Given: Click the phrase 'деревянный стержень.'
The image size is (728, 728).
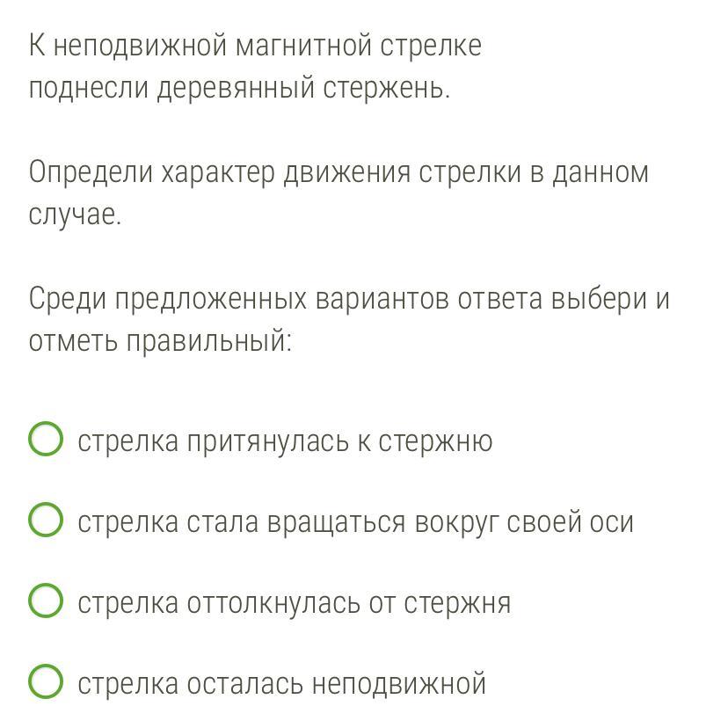Looking at the screenshot, I should point(304,88).
